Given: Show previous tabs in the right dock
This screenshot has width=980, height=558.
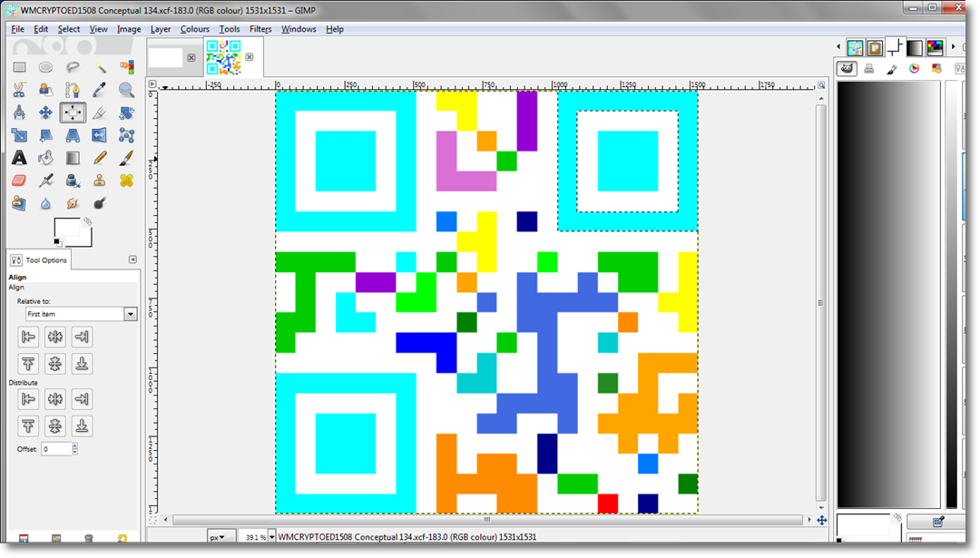Looking at the screenshot, I should tap(838, 46).
